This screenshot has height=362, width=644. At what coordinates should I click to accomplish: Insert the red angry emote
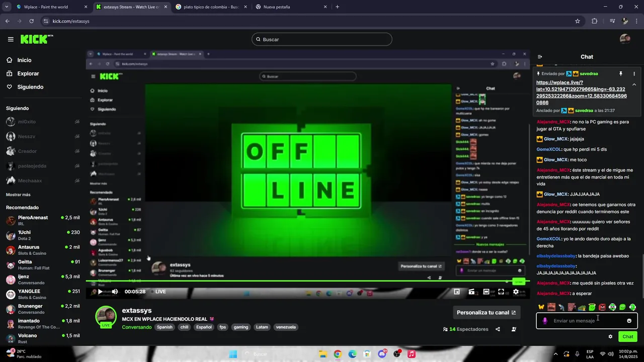click(602, 307)
